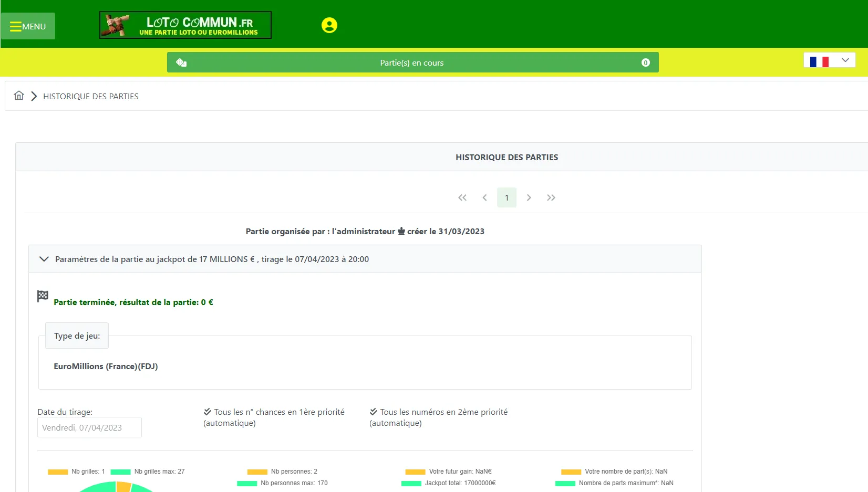Open the yellow user account icon
Image resolution: width=868 pixels, height=492 pixels.
pos(329,25)
